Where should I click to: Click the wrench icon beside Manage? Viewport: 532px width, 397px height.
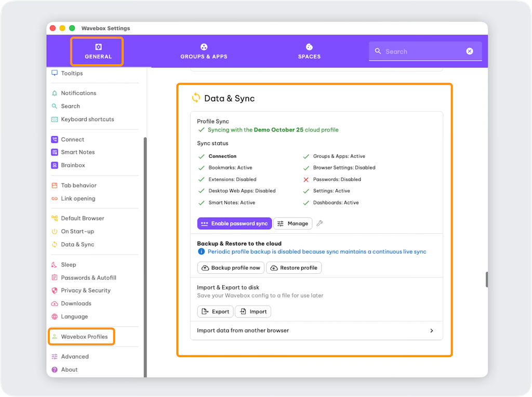[x=320, y=223]
